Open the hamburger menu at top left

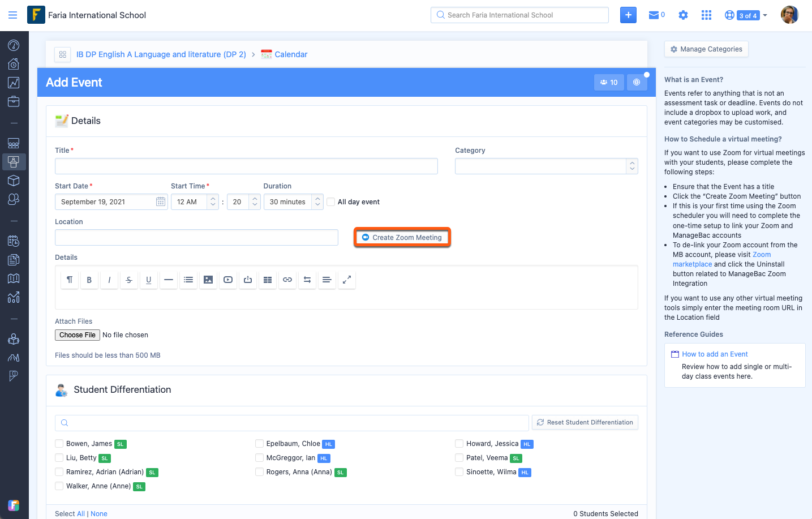(12, 15)
